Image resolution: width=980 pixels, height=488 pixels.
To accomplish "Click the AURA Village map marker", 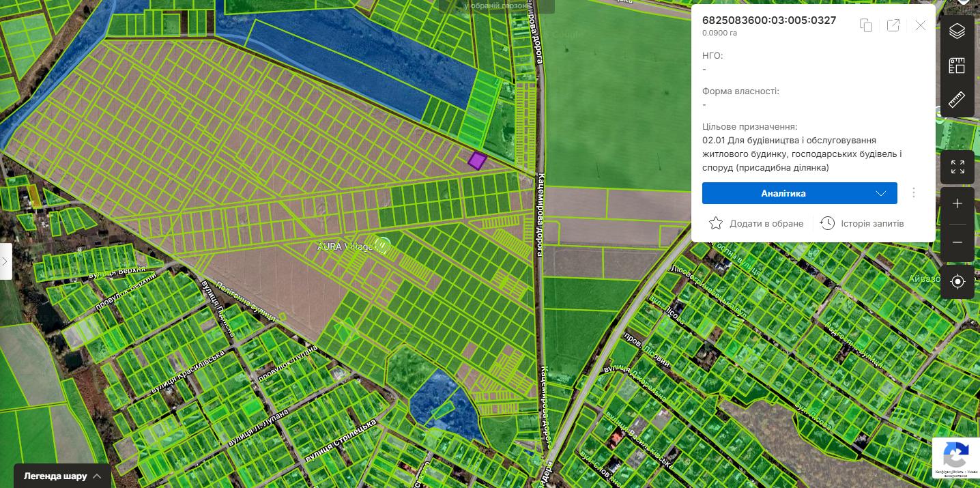I will click(x=384, y=246).
